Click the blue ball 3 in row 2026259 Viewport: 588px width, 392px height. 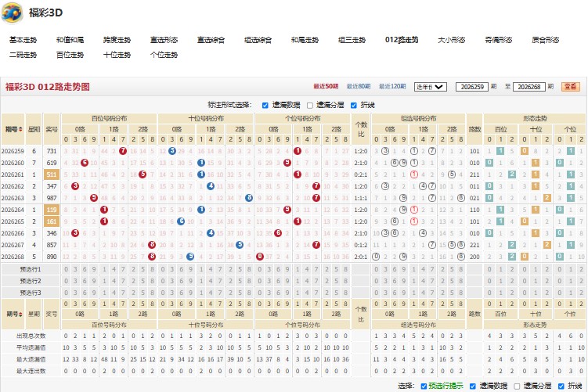click(172, 151)
